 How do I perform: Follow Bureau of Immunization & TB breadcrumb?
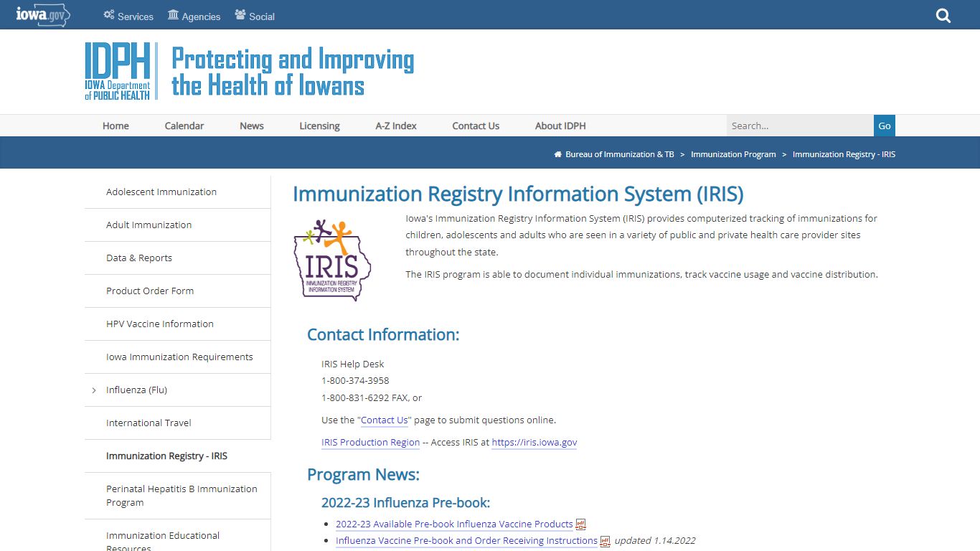click(x=620, y=154)
